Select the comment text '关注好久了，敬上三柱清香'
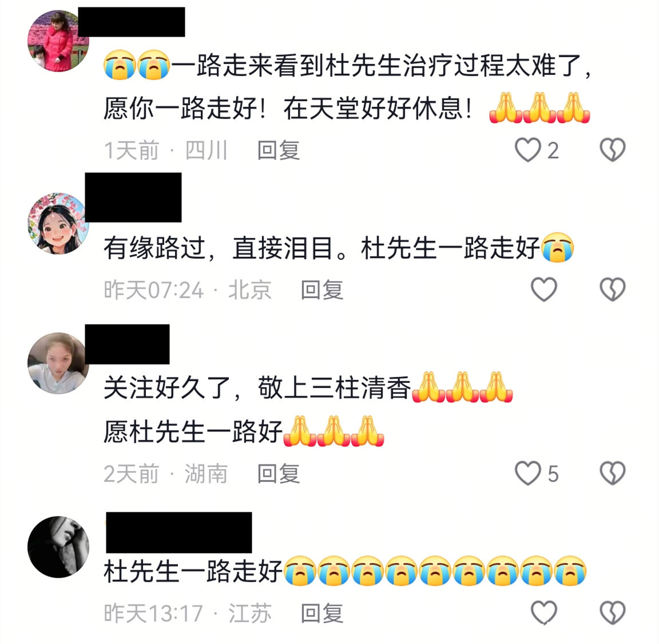The height and width of the screenshot is (644, 659). 257,388
